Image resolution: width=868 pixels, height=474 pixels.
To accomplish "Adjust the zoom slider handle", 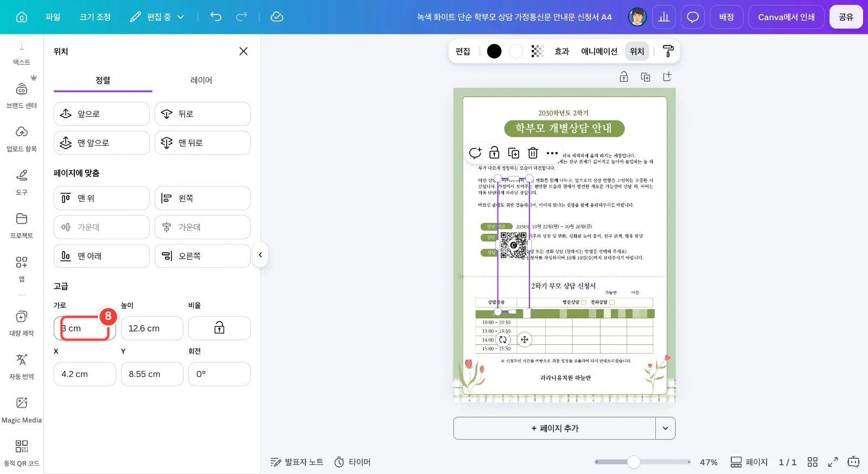I will point(634,462).
